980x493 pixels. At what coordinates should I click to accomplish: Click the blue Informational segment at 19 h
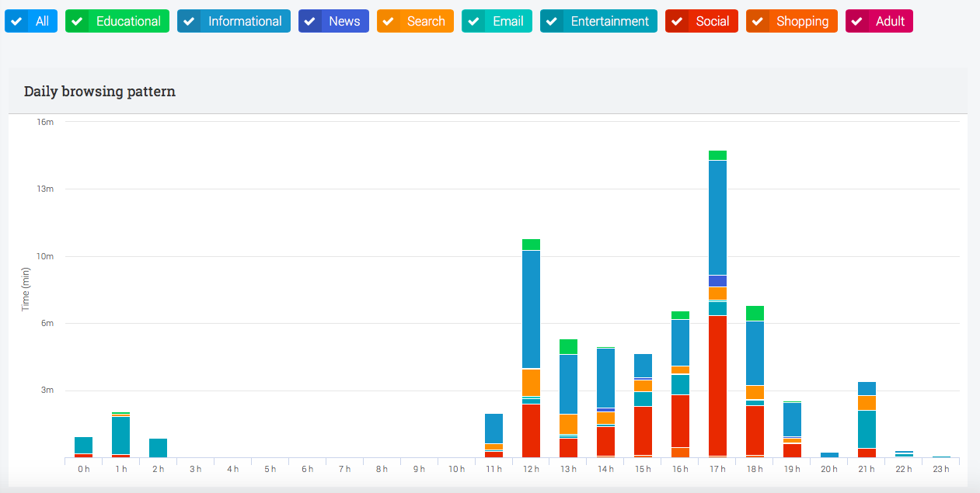(x=792, y=419)
